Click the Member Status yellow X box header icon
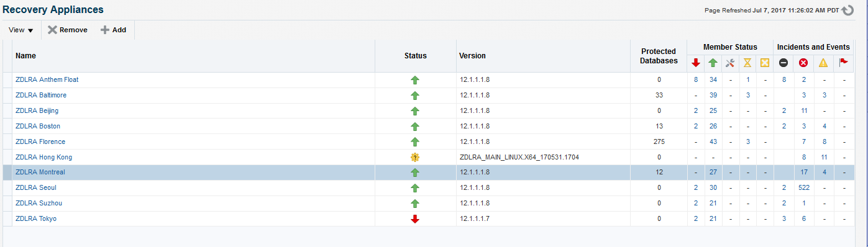 point(765,63)
